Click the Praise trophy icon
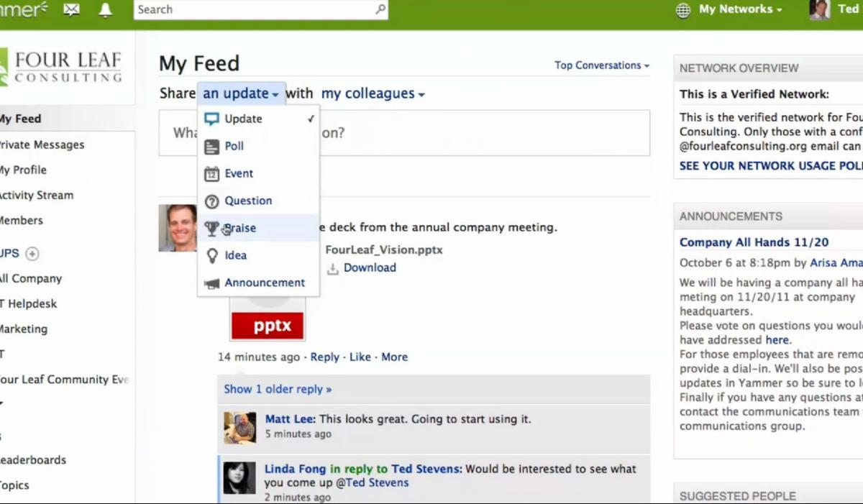The width and height of the screenshot is (863, 504). (x=211, y=229)
